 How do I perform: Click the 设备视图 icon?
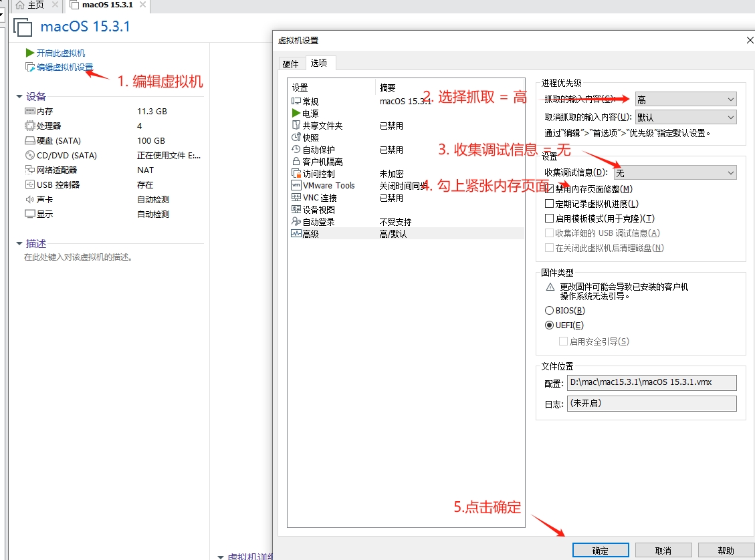tap(296, 209)
